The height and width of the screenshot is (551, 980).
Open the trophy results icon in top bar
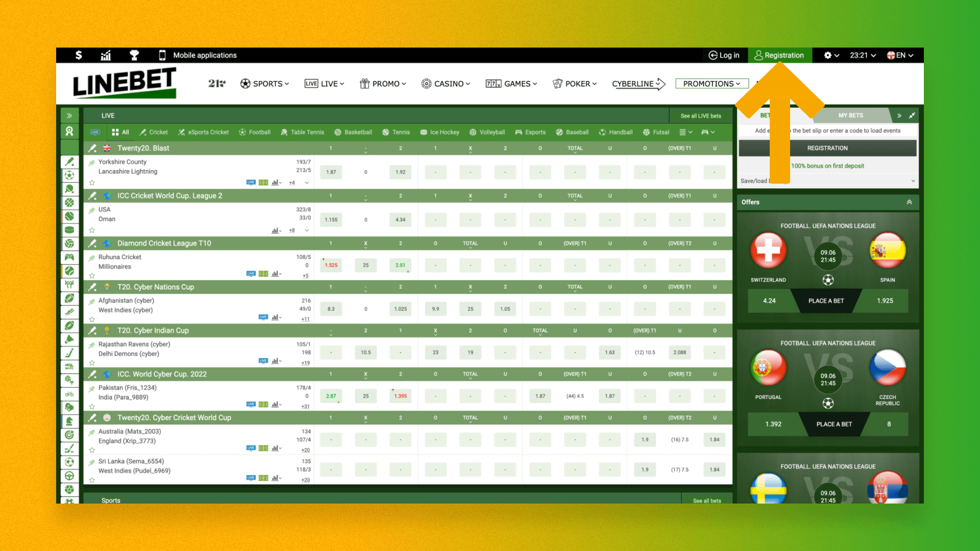pyautogui.click(x=134, y=55)
